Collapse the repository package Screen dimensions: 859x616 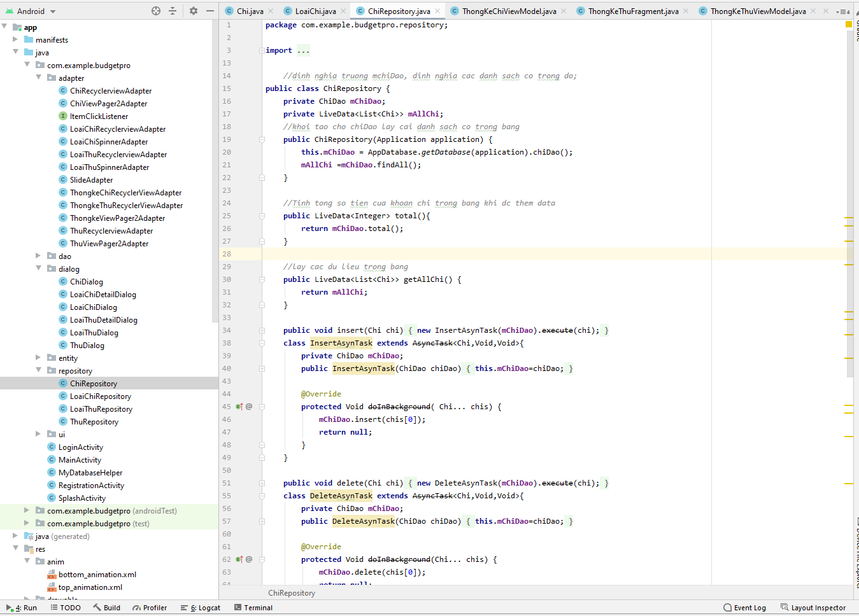coord(39,370)
